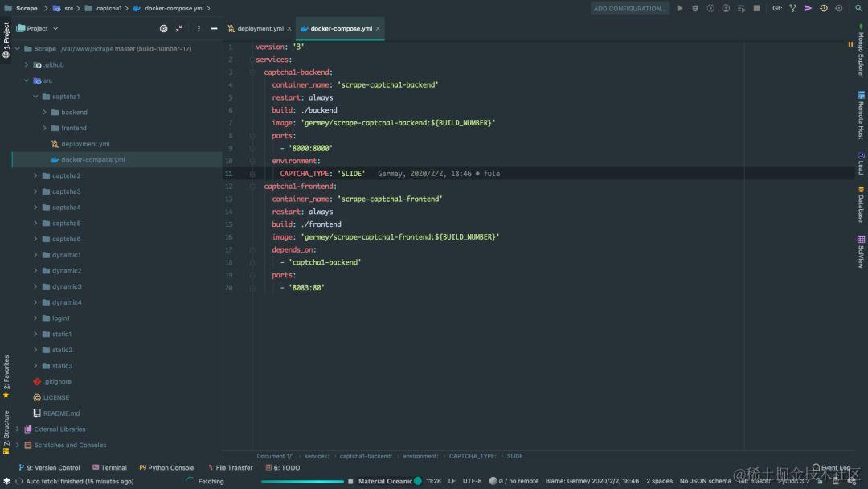Select the .gitignore file
This screenshot has width=868, height=489.
tap(52, 382)
